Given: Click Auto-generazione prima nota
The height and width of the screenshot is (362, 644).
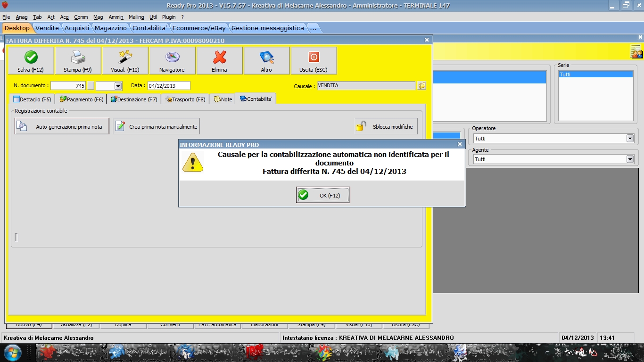Looking at the screenshot, I should (x=62, y=126).
